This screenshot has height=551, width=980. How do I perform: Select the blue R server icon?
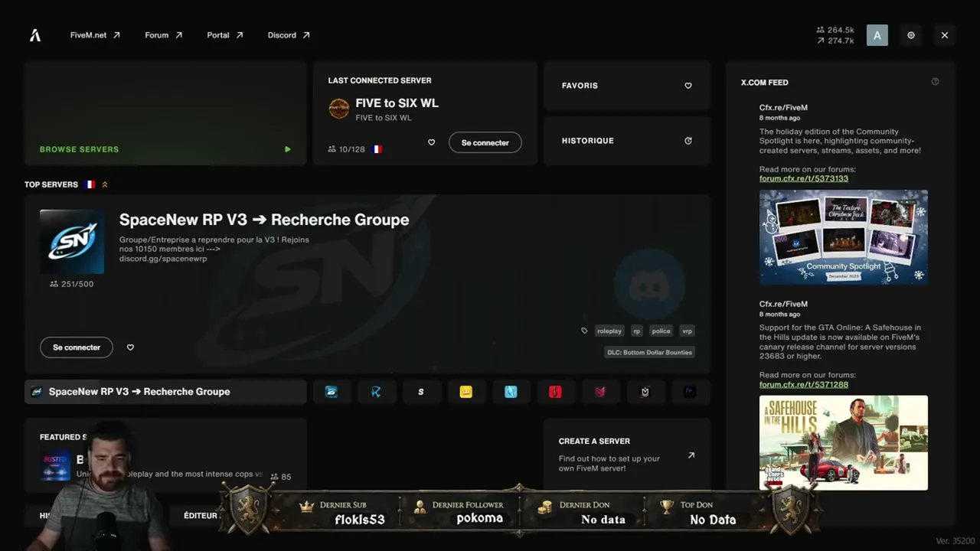coord(376,392)
